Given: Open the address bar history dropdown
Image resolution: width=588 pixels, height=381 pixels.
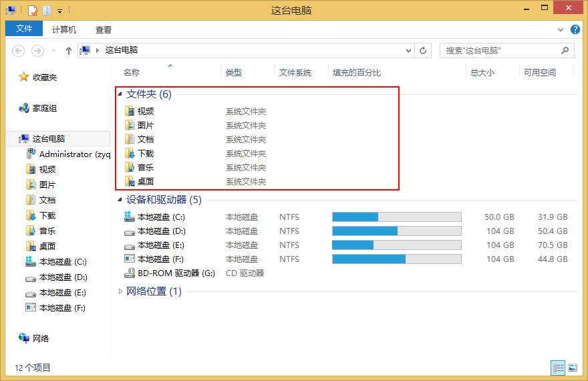Looking at the screenshot, I should 408,51.
